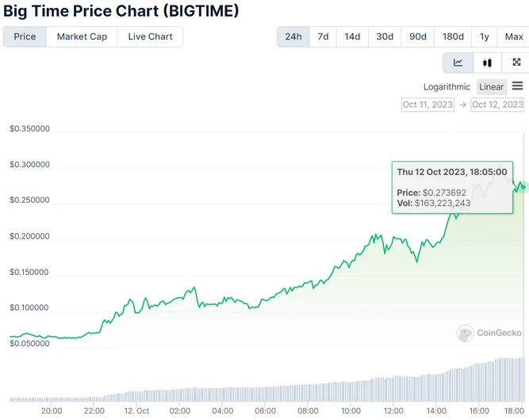This screenshot has height=420, width=529.
Task: Switch to Live Chart tab
Action: click(x=150, y=36)
